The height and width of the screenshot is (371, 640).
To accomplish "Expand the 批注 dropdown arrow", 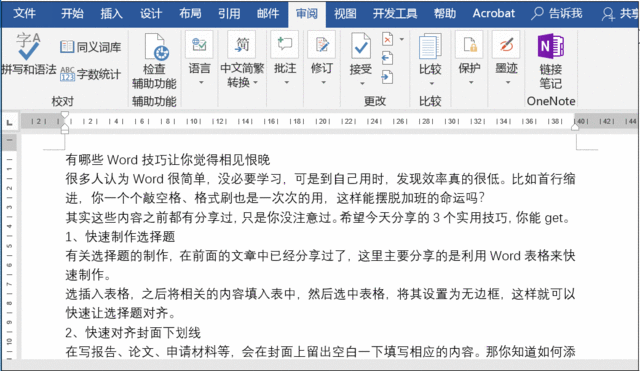I will [x=287, y=82].
